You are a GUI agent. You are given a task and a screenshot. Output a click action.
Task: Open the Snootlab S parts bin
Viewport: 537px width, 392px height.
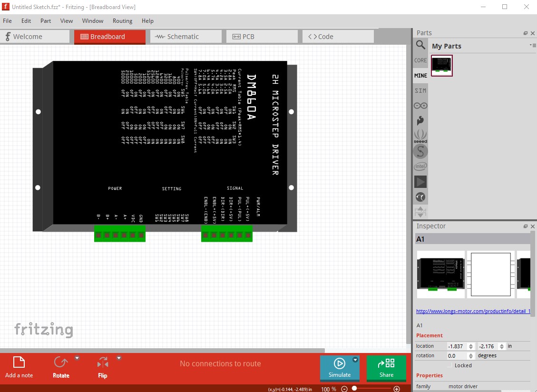420,151
